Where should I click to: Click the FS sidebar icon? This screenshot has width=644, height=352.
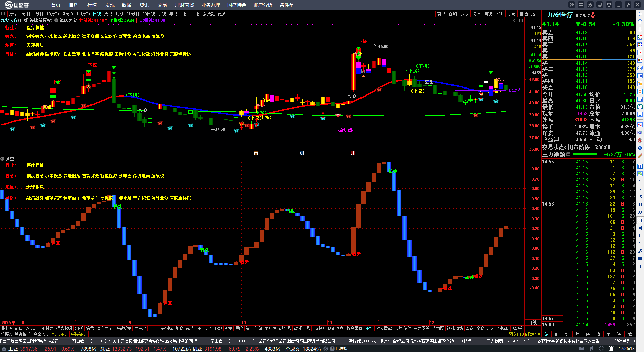pos(640,166)
